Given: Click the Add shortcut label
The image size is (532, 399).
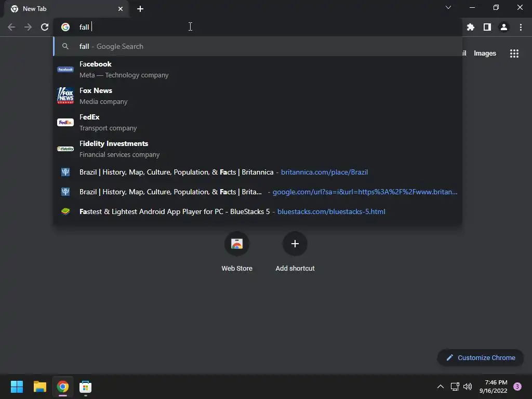Looking at the screenshot, I should (295, 268).
